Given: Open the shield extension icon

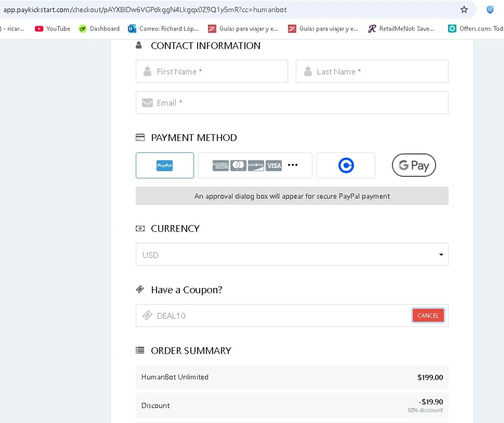Looking at the screenshot, I should point(490,10).
